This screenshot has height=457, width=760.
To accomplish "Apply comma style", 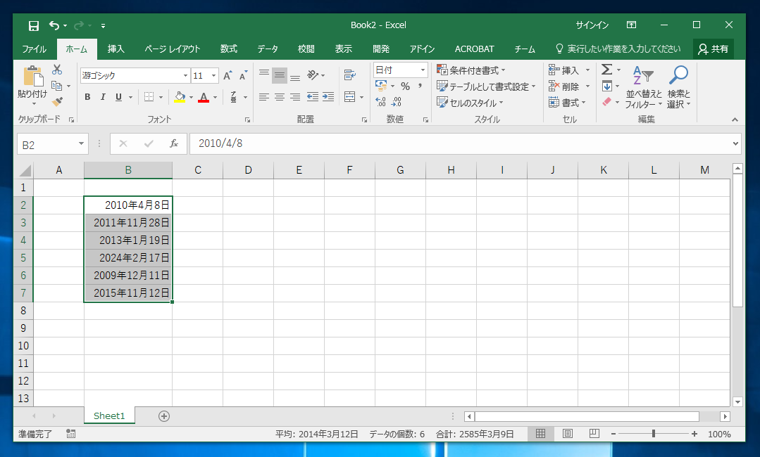I will pos(420,86).
